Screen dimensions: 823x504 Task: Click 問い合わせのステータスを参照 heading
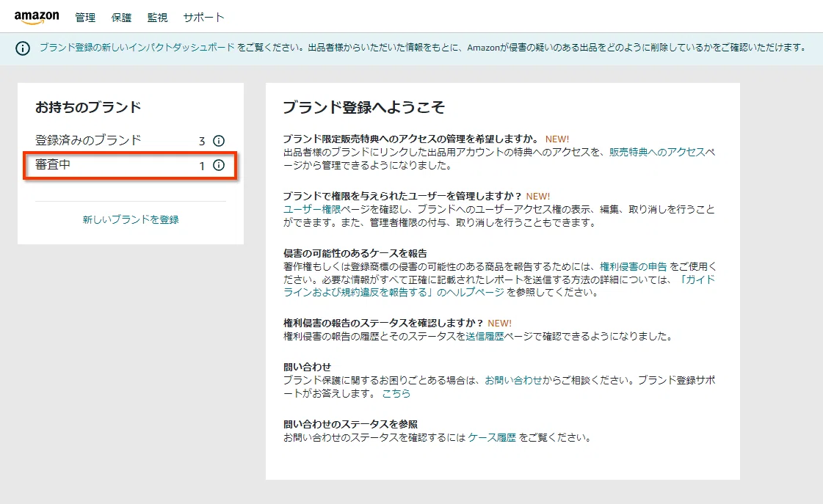pos(351,424)
